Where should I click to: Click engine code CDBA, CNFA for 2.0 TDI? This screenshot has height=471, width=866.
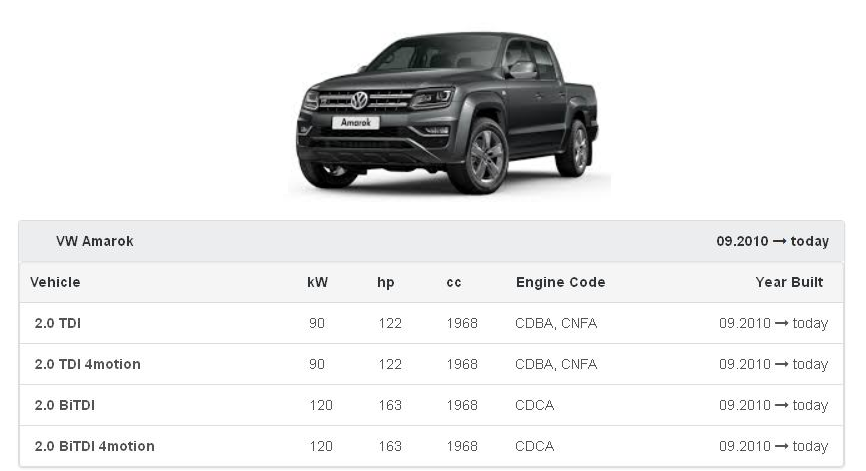556,324
